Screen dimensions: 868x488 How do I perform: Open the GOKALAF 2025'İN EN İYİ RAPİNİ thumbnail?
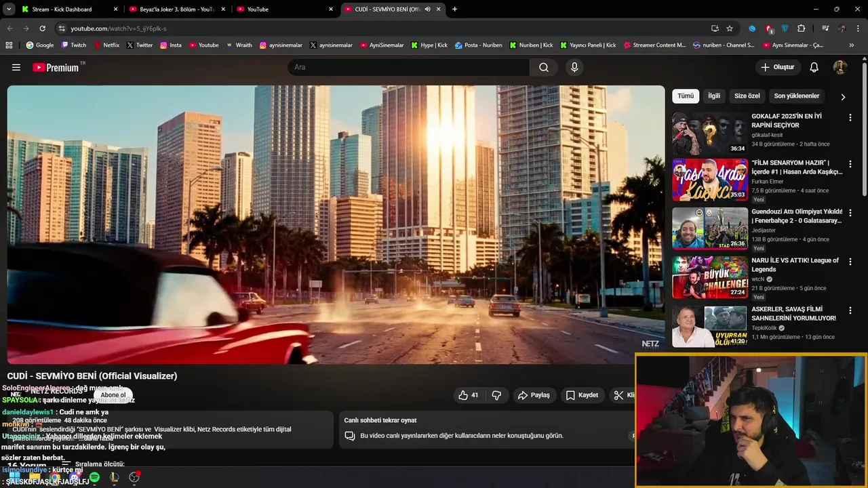tap(710, 133)
